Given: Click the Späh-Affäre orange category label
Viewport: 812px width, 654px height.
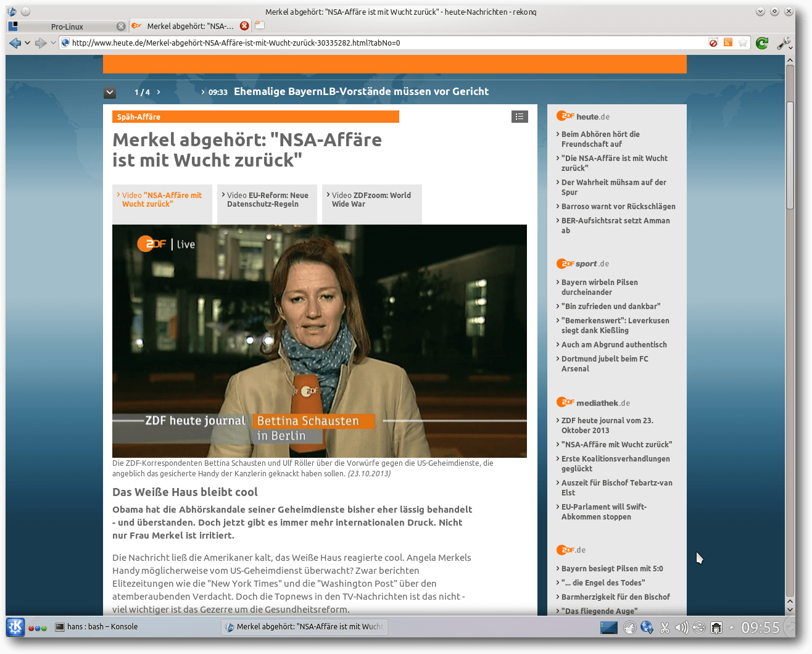Looking at the screenshot, I should 255,117.
